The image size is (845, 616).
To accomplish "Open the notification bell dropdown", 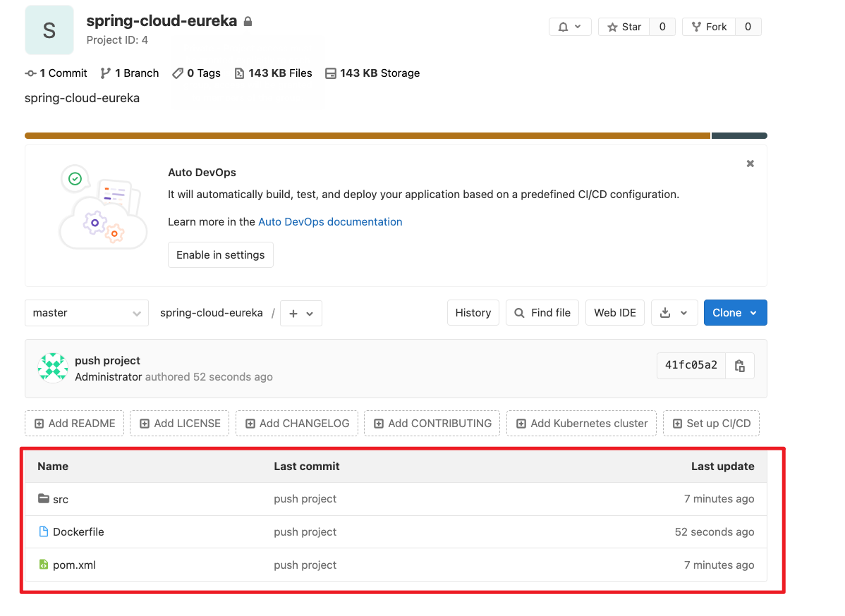I will (x=570, y=27).
